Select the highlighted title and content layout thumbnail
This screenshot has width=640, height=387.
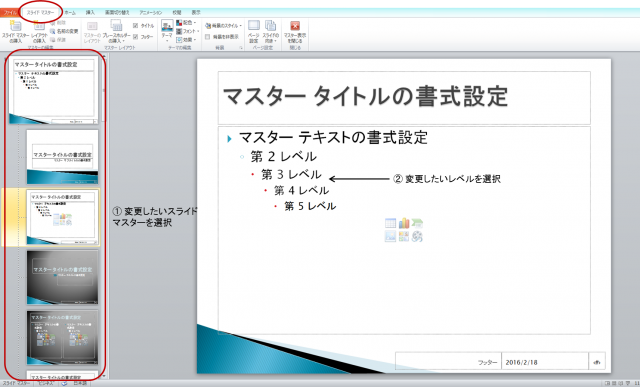click(62, 217)
